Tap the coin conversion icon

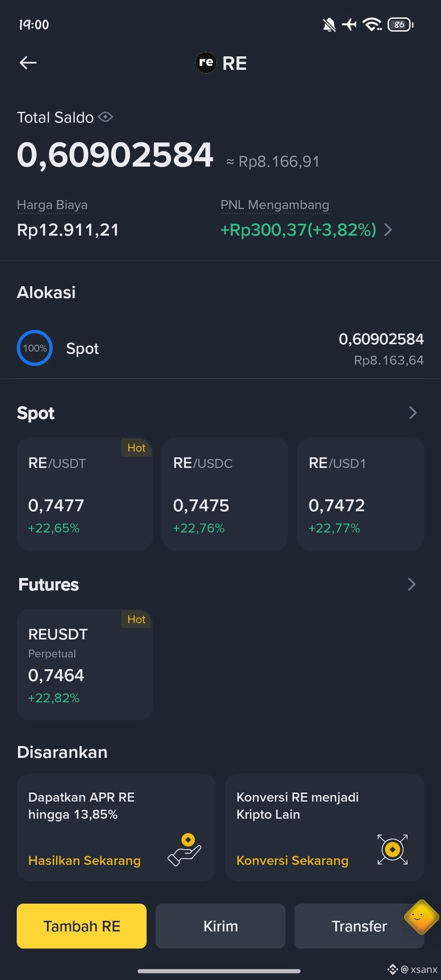click(x=392, y=849)
